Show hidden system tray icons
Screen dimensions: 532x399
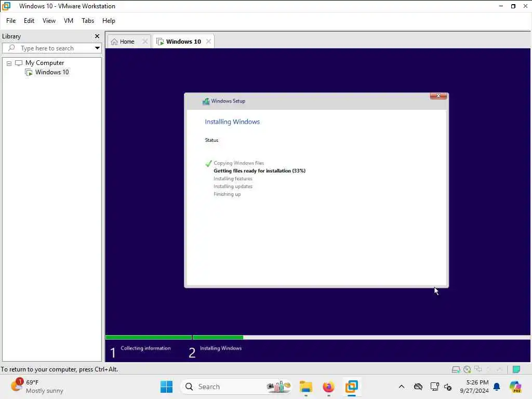point(402,387)
